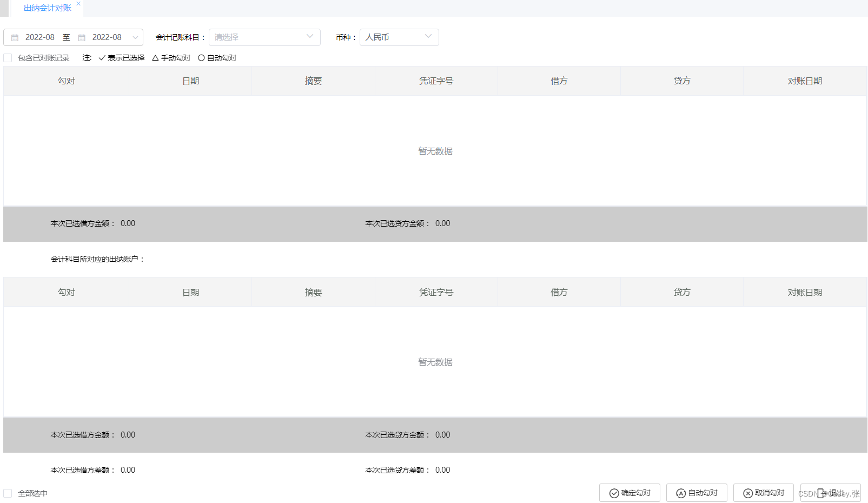868x503 pixels.
Task: Open the start month field 2022-08
Action: pos(40,37)
